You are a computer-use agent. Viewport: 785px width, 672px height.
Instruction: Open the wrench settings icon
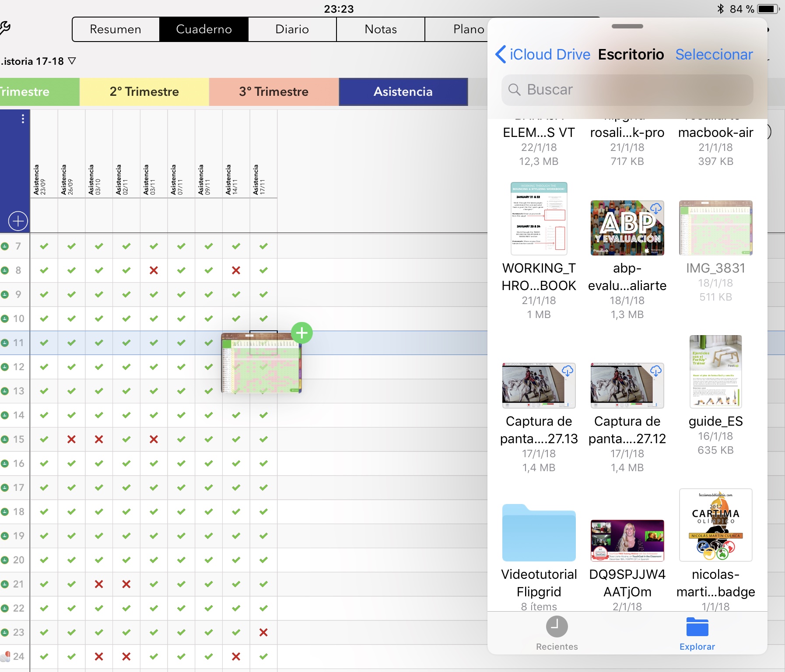4,28
